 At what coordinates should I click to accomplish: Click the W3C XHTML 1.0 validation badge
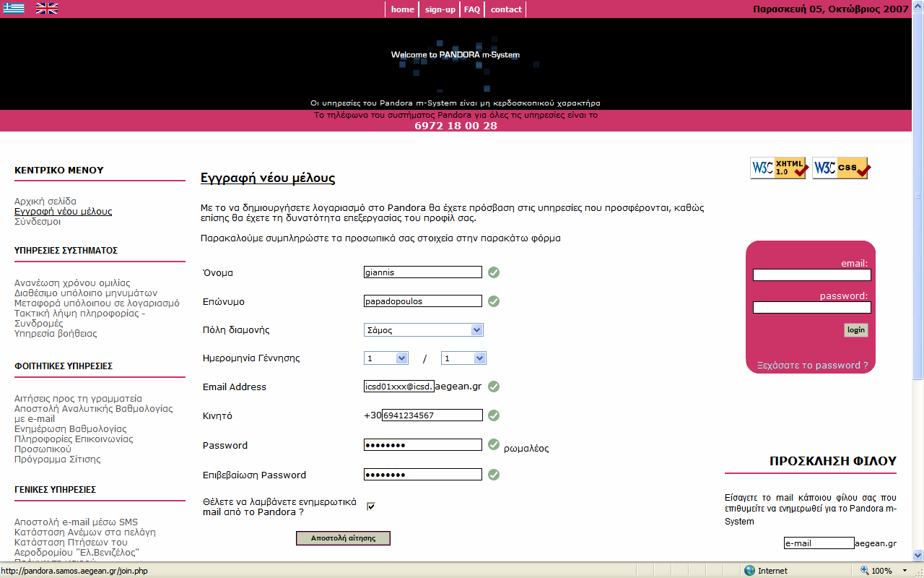coord(778,168)
